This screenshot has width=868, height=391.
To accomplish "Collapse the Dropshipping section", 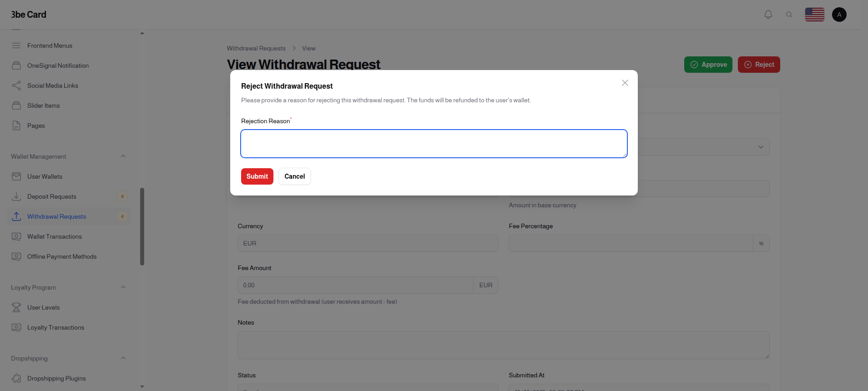I will click(x=123, y=358).
